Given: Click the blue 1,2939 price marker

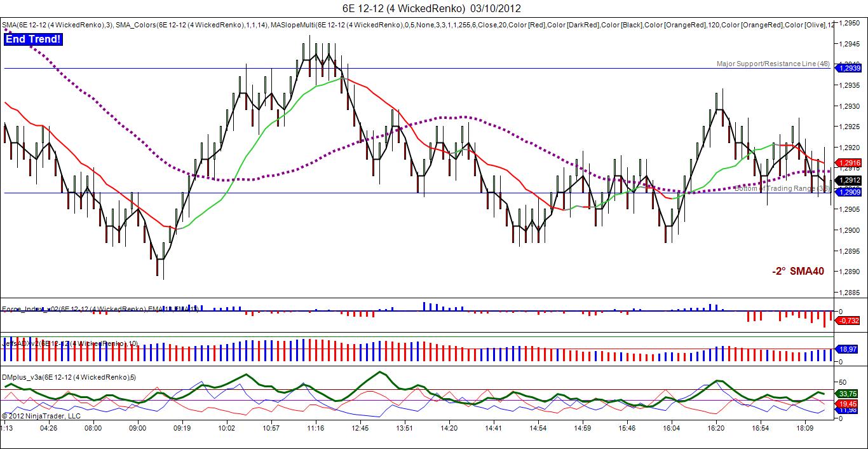Looking at the screenshot, I should 849,68.
